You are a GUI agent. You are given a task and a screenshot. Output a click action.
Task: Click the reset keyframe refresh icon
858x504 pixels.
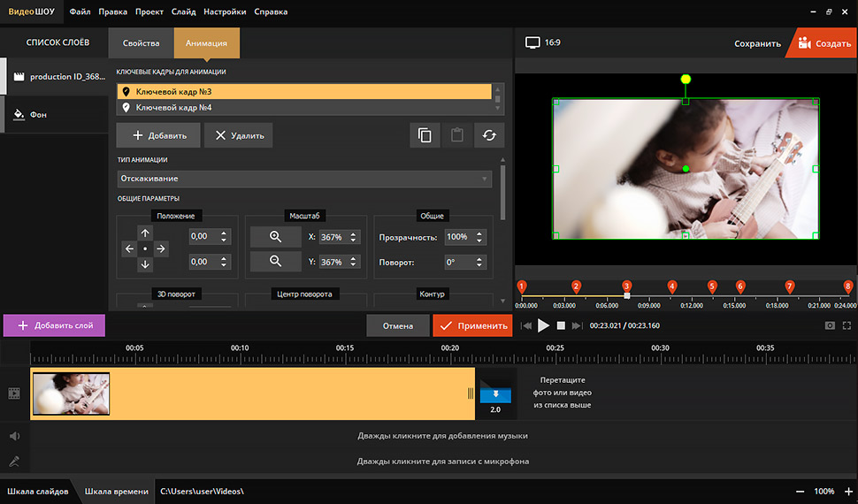[x=489, y=135]
